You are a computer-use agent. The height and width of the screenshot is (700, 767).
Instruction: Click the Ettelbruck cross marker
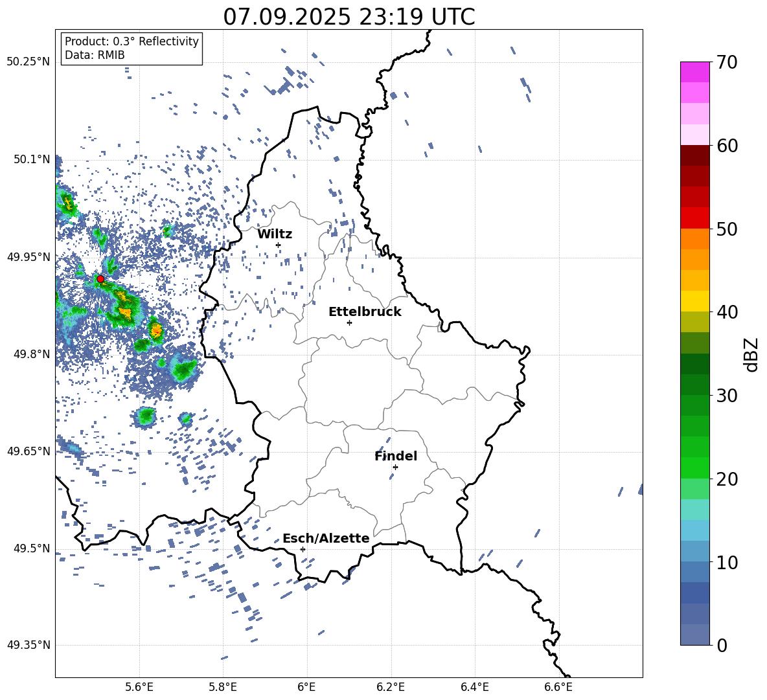click(349, 322)
